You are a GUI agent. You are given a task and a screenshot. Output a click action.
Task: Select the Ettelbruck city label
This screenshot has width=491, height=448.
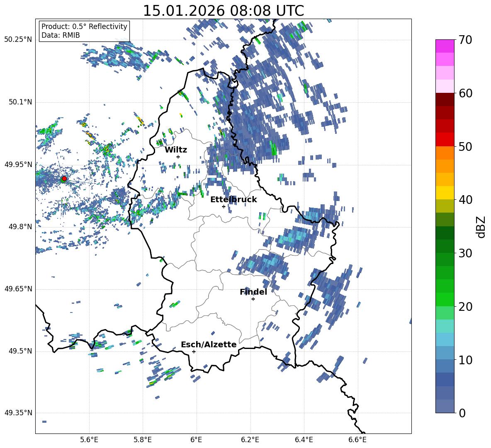tap(233, 200)
